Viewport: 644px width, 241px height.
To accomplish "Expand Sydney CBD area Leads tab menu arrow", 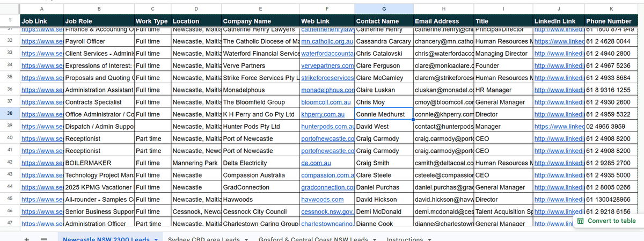I will (x=246, y=239).
